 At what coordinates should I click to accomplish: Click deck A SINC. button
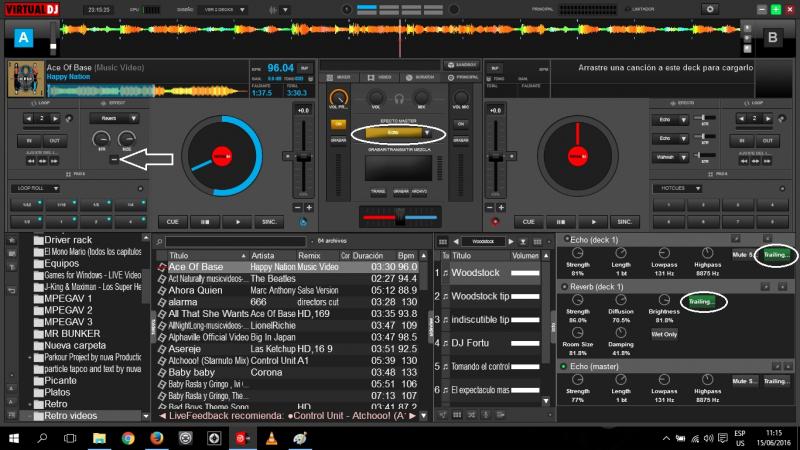[269, 222]
